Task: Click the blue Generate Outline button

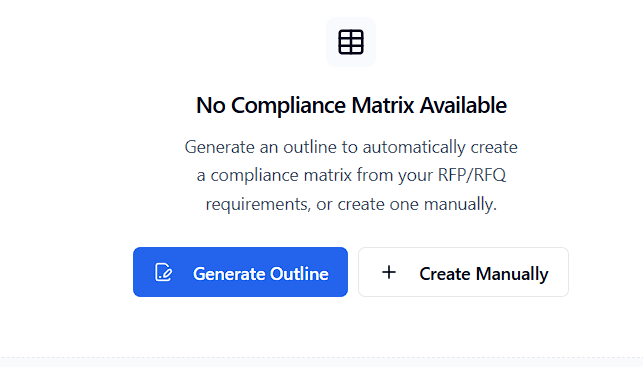Action: click(x=240, y=272)
